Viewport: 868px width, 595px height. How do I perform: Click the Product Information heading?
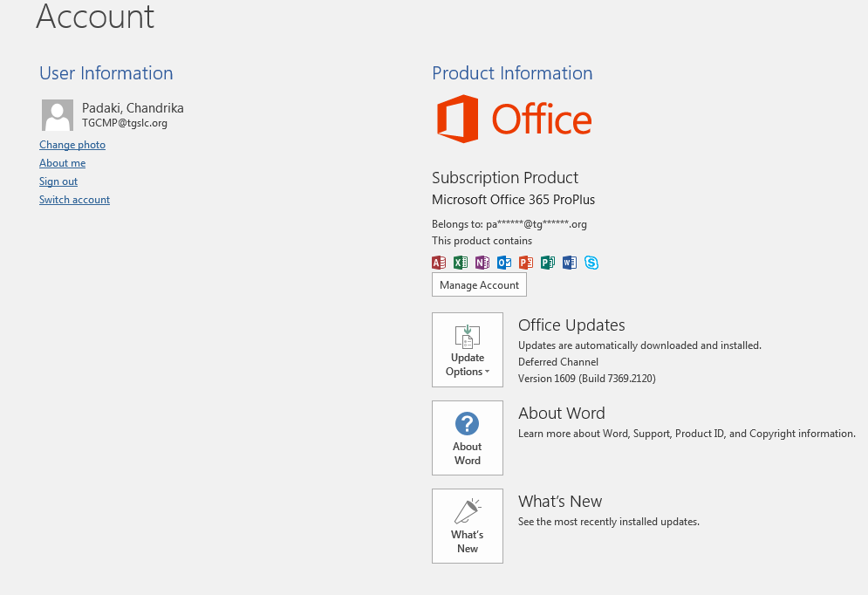point(512,73)
